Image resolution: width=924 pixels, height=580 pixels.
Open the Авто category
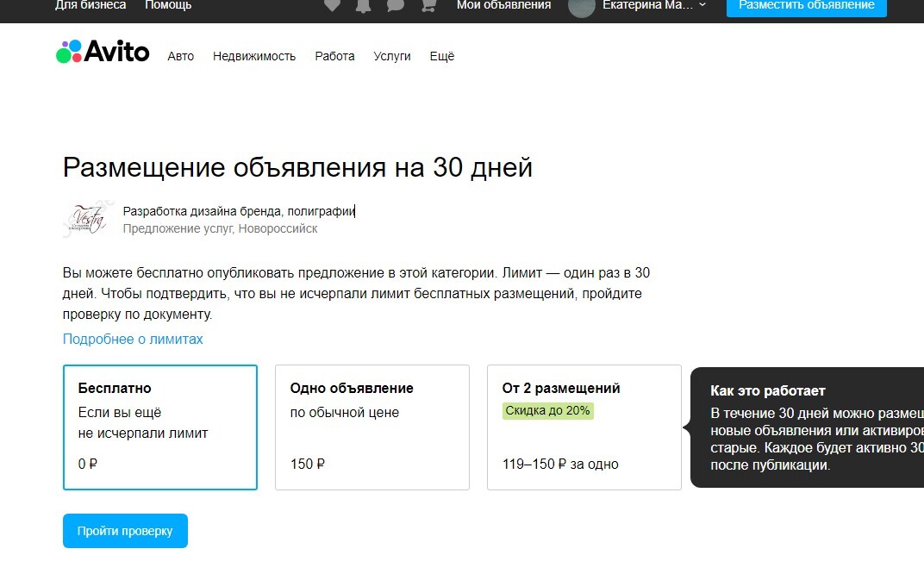[180, 56]
